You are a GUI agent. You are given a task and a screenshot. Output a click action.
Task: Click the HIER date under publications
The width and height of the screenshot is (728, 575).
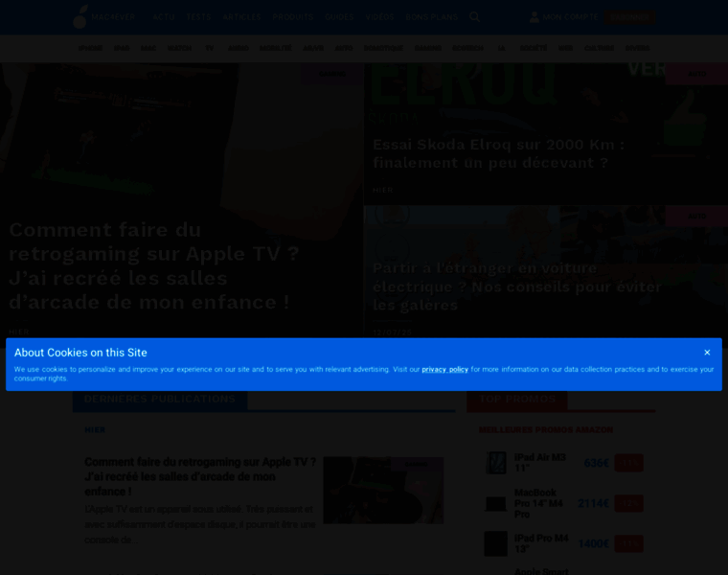(95, 429)
